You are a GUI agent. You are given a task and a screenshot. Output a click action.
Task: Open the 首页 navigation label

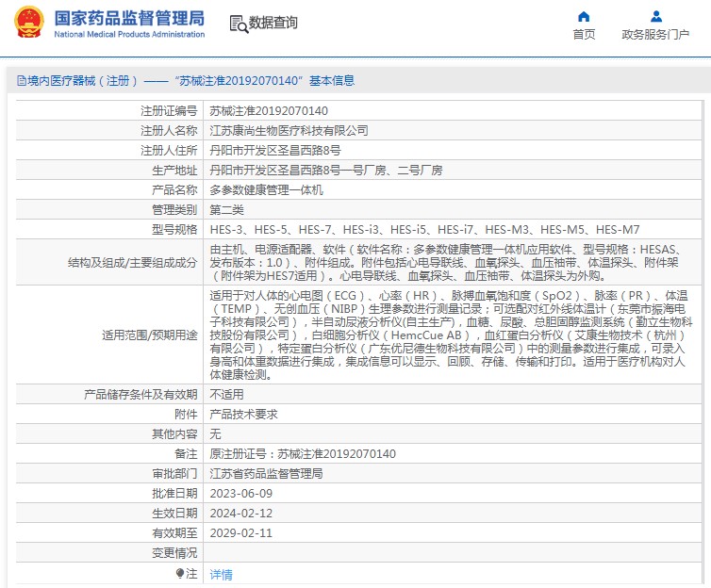[x=584, y=35]
